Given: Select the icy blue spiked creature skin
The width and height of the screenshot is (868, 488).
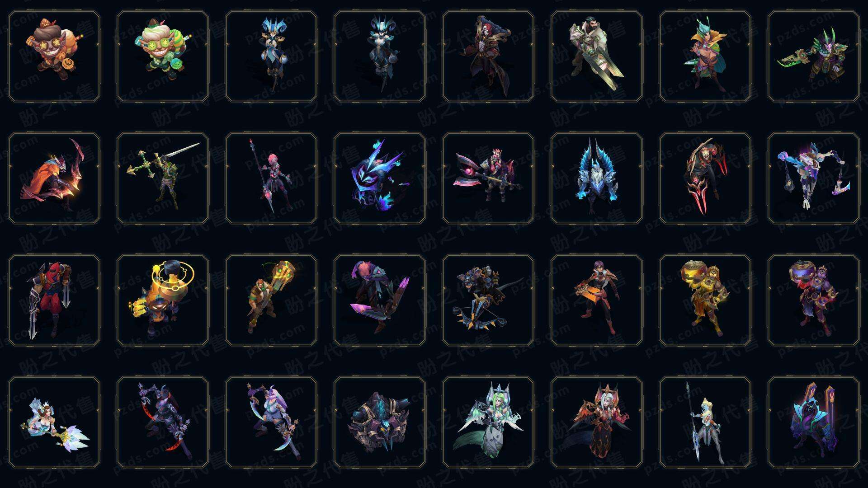Looking at the screenshot, I should tap(597, 178).
